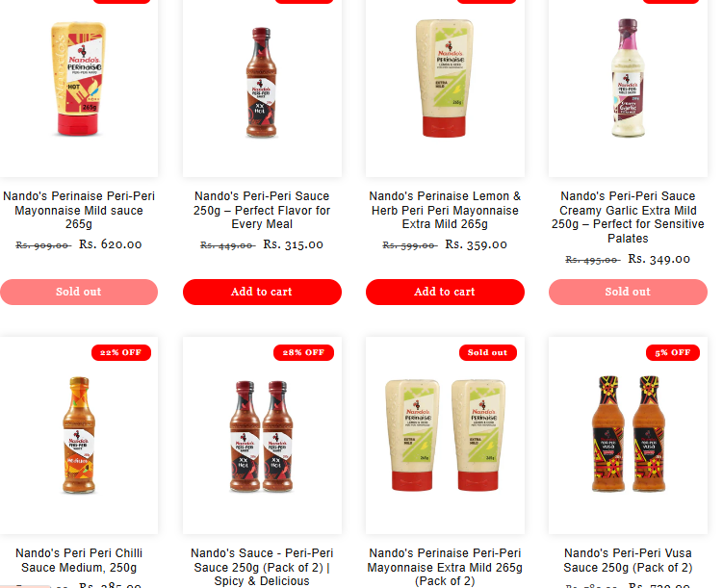
Task: Open Nando's Perinaise Peri-Peri Mayonnaise Mild title
Action: (x=79, y=210)
